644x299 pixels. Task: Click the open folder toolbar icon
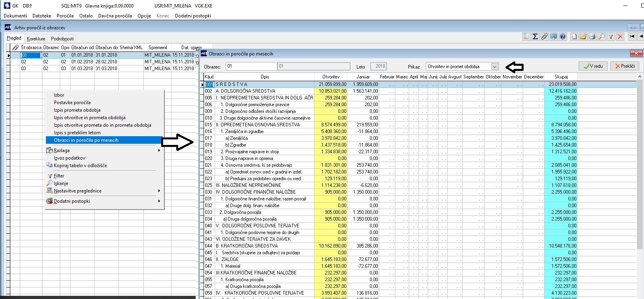(x=583, y=37)
